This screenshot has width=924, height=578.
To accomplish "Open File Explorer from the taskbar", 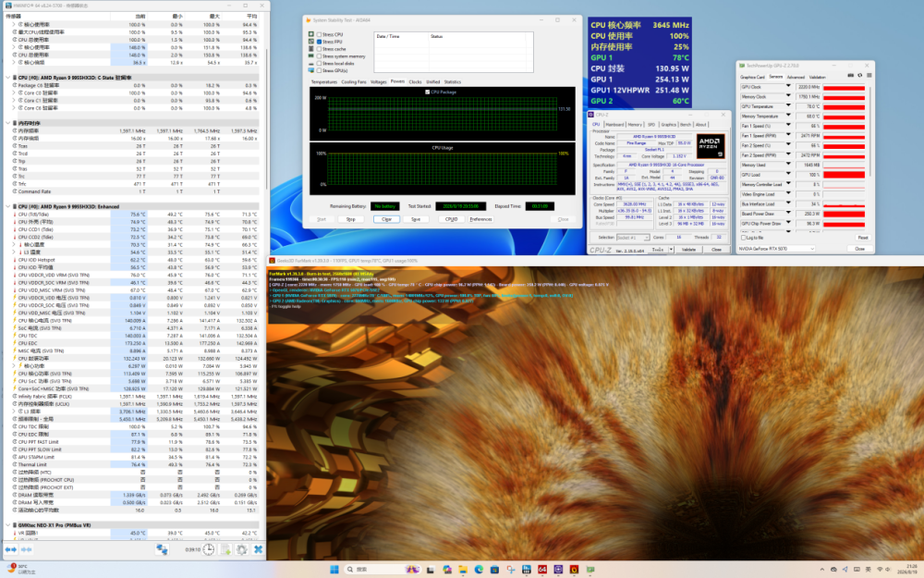I will point(463,569).
